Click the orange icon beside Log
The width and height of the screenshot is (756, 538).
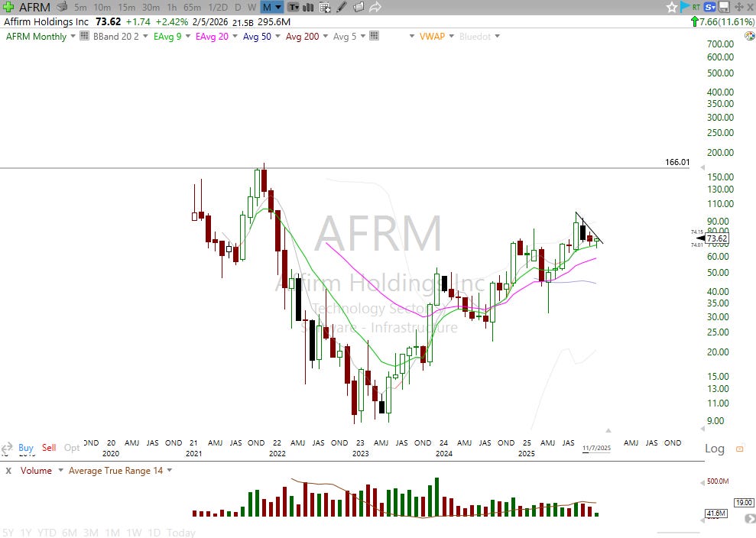click(x=739, y=449)
